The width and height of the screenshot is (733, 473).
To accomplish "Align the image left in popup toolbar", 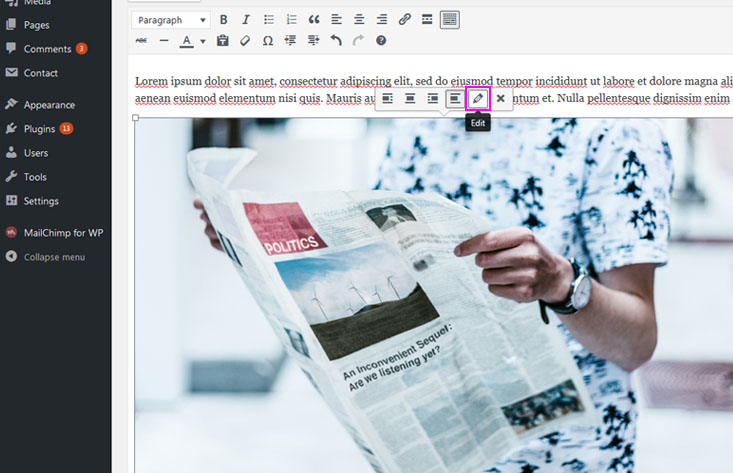I will coord(388,99).
